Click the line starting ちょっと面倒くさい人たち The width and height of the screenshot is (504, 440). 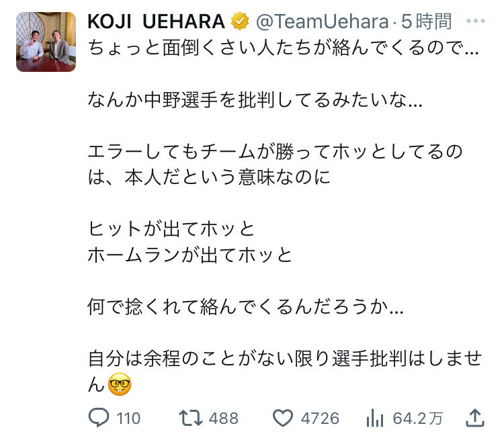click(283, 49)
